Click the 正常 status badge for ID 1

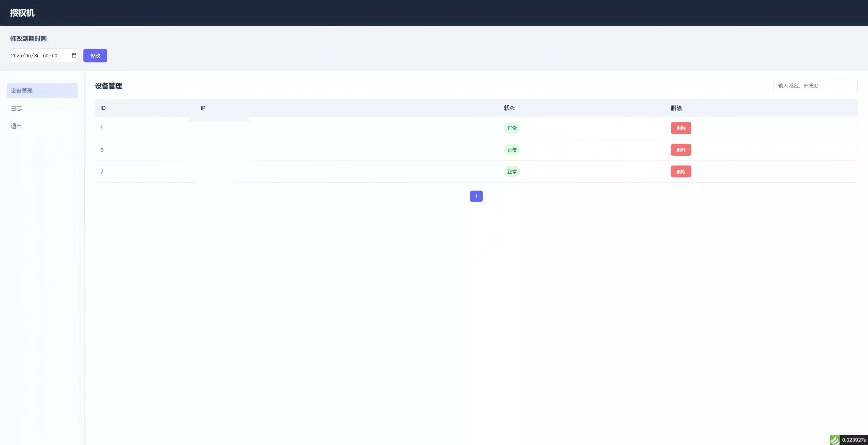(512, 128)
